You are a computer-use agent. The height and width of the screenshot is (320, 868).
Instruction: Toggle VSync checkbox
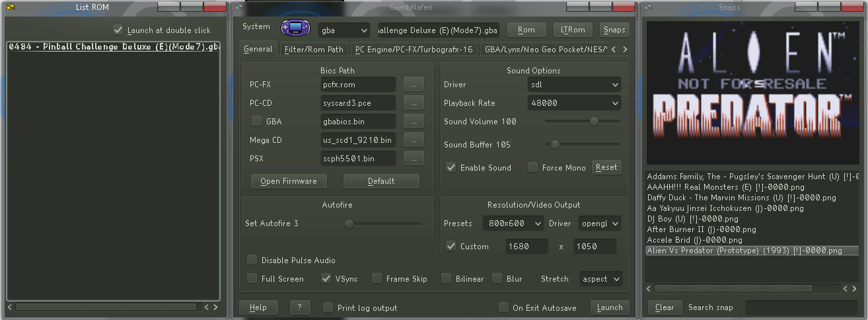[x=326, y=278]
